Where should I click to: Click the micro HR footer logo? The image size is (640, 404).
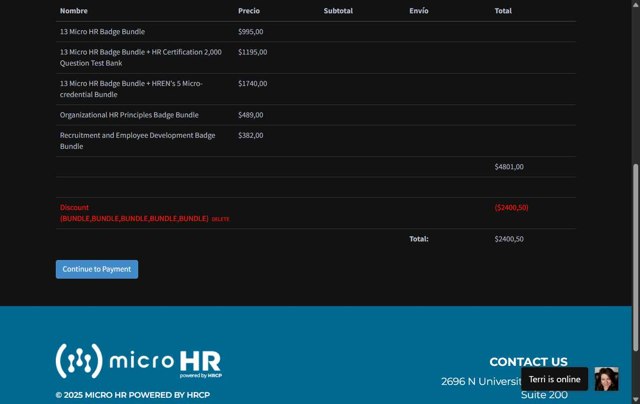click(x=139, y=361)
